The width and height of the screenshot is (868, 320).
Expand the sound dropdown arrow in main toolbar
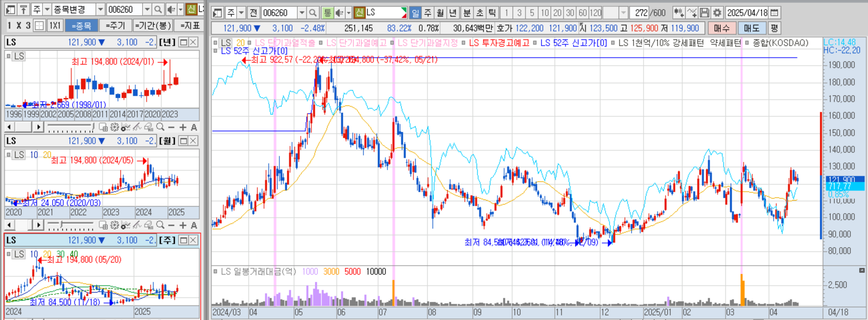349,13
